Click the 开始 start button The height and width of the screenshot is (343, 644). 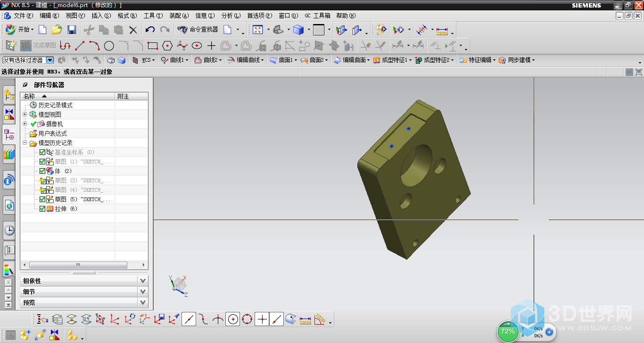coord(20,30)
